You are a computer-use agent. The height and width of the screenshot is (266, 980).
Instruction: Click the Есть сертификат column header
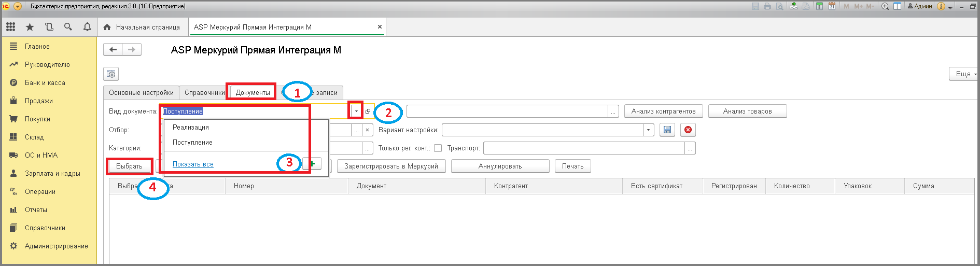click(663, 186)
